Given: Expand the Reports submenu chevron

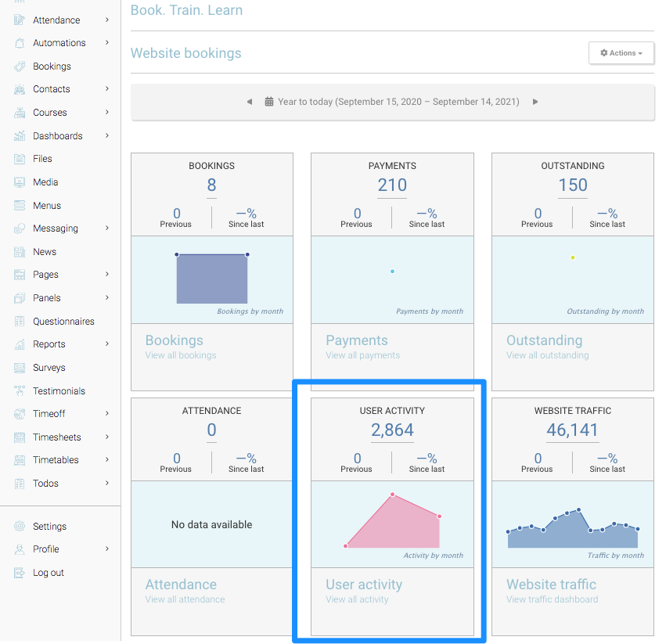Looking at the screenshot, I should [x=107, y=344].
